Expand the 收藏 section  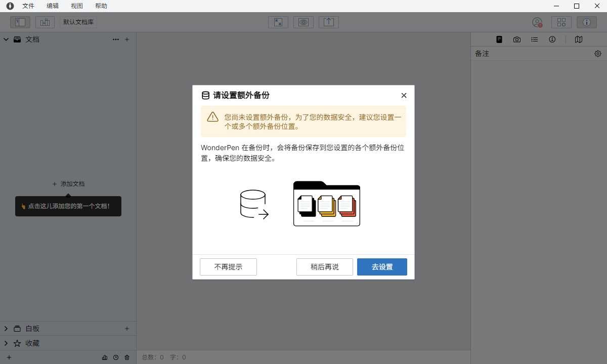[x=6, y=343]
